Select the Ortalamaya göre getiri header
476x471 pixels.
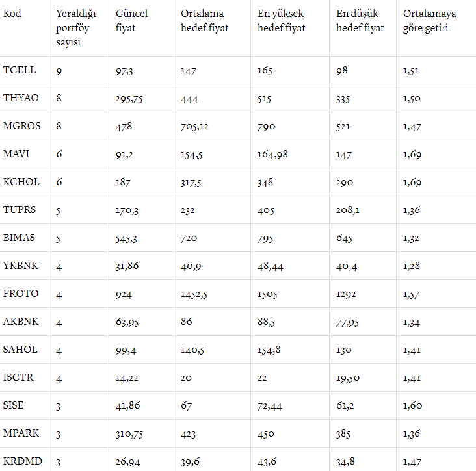pos(429,21)
